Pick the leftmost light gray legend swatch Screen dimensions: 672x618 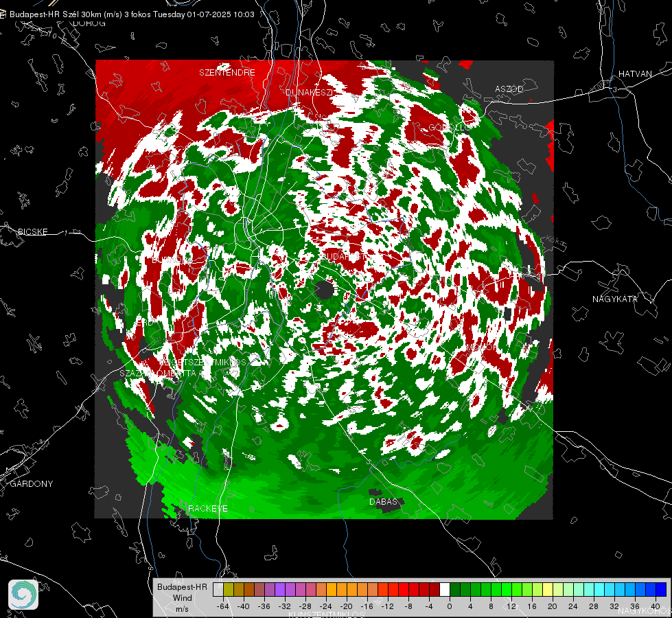[x=218, y=590]
